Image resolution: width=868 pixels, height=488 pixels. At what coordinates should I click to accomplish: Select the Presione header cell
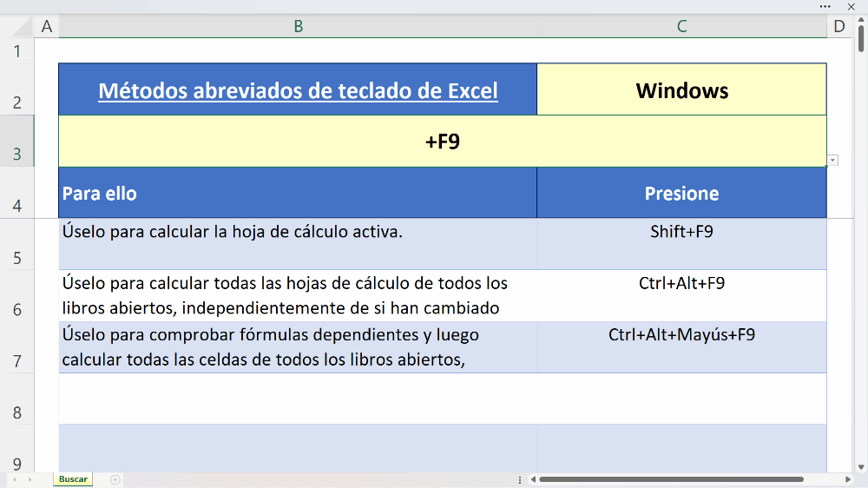[x=681, y=193]
